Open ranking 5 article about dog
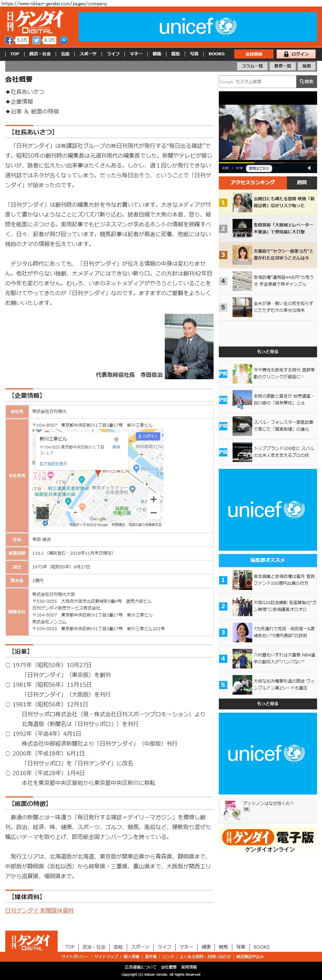 click(268, 307)
